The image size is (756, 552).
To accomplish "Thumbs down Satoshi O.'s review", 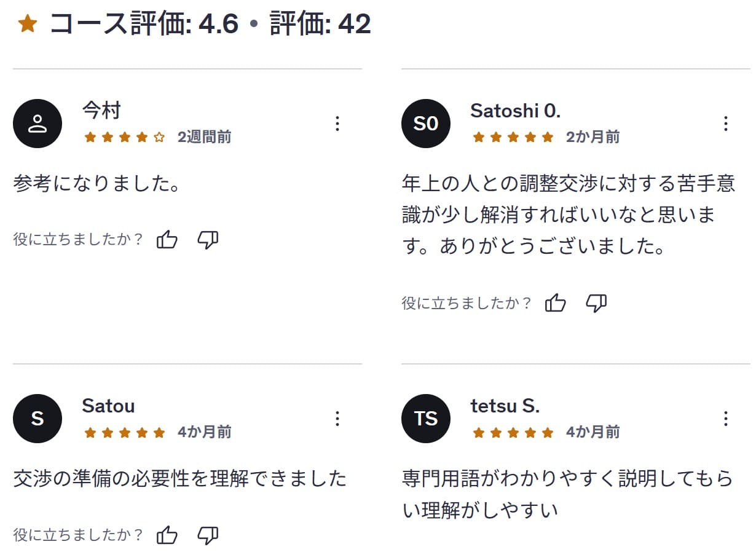I will coord(597,302).
